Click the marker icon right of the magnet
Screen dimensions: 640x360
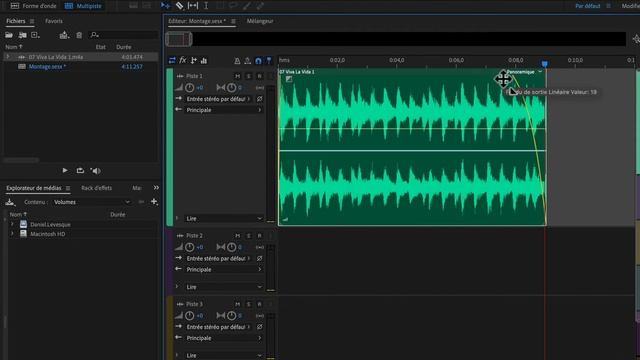point(269,61)
